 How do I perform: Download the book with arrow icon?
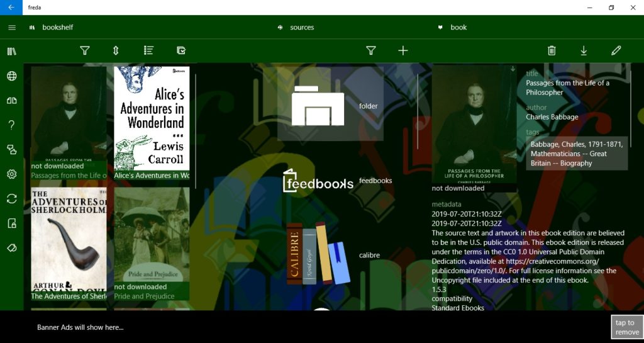[x=584, y=50]
